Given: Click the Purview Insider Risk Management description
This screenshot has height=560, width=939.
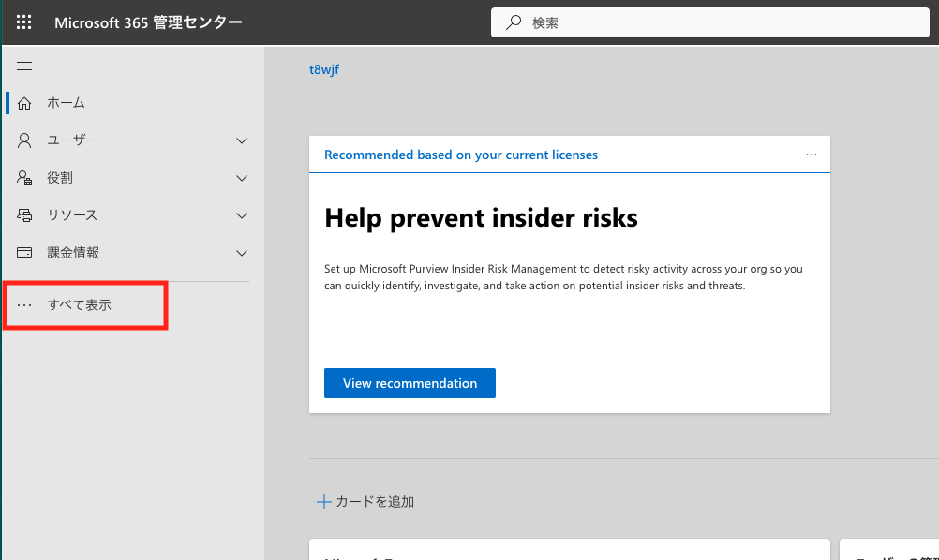Looking at the screenshot, I should (563, 277).
